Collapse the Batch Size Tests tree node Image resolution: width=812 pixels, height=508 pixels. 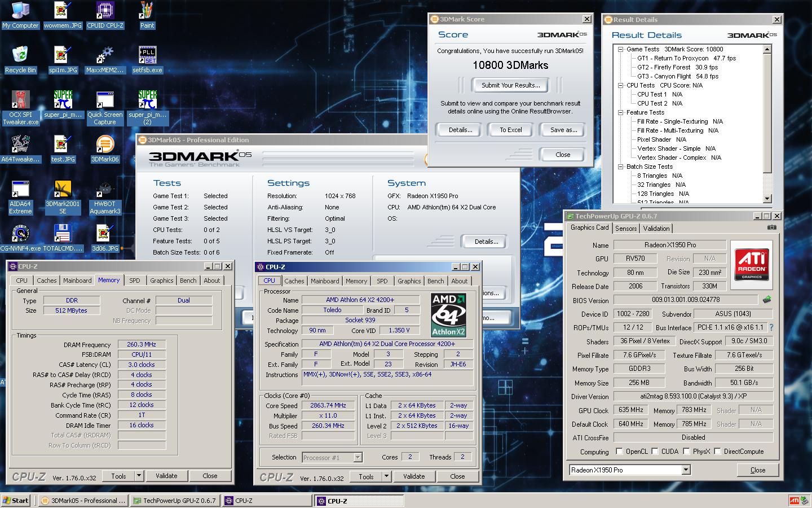pyautogui.click(x=620, y=167)
